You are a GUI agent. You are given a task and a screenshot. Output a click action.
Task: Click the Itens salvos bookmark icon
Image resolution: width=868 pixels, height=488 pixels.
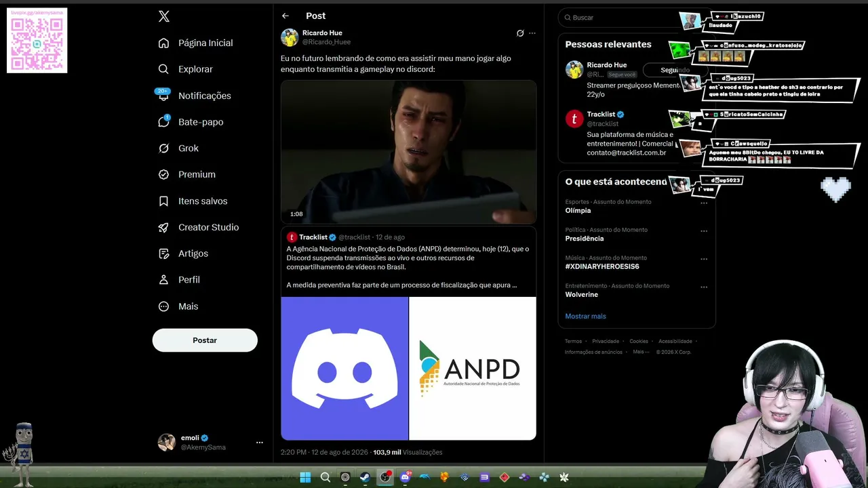[163, 201]
